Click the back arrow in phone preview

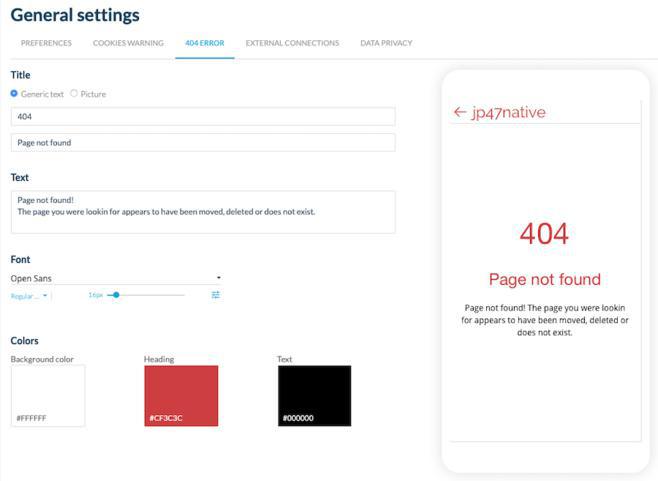[x=460, y=112]
